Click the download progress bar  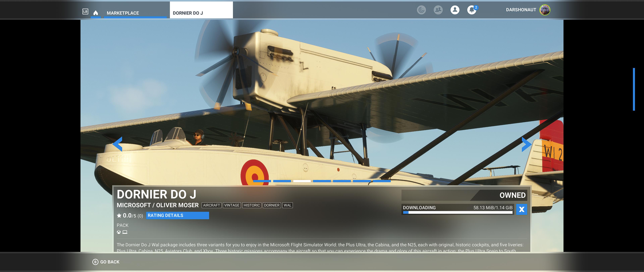[x=458, y=212]
